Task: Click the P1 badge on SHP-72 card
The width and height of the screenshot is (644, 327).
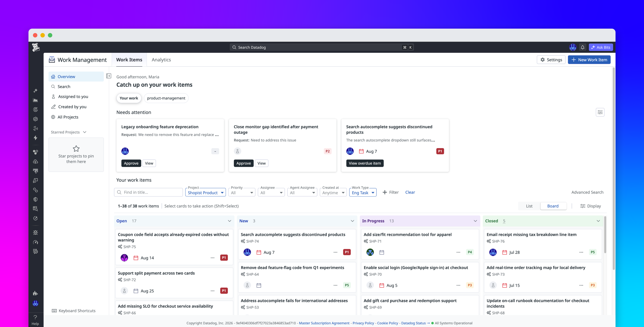Action: (224, 291)
